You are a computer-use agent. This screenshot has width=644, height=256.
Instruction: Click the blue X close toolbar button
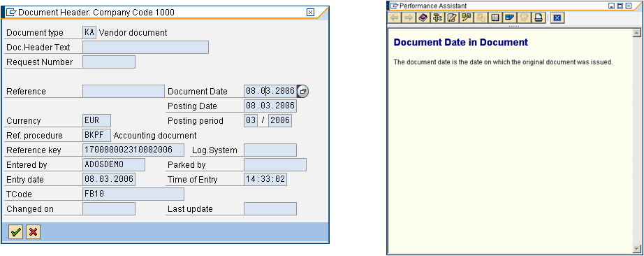coord(557,17)
